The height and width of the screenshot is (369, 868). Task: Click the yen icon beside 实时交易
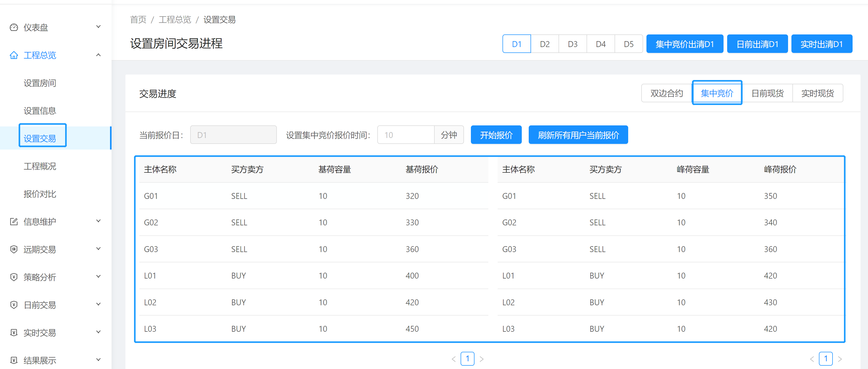[x=14, y=333]
